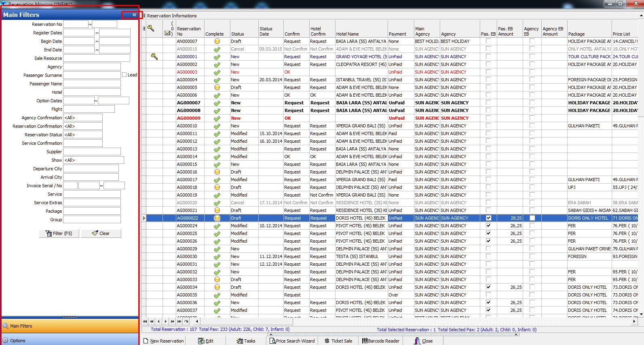Jump to last record in navigator
Viewport: 644px width, 345px height.
(179, 322)
